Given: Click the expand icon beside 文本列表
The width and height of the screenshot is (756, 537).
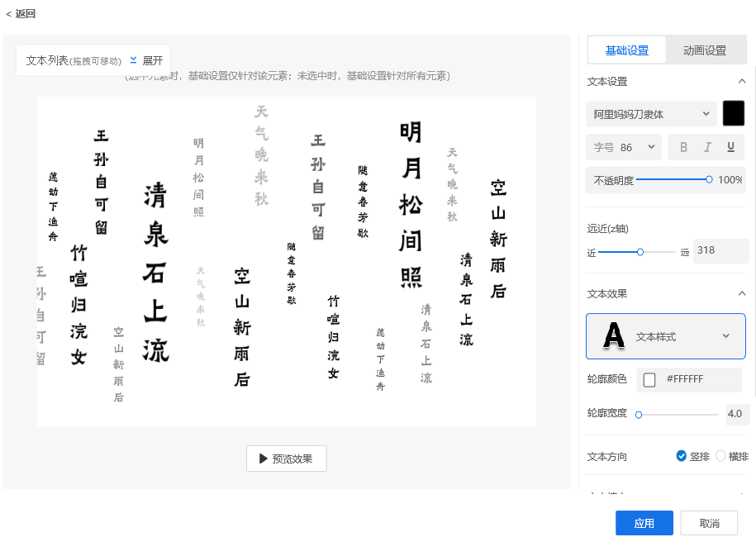Looking at the screenshot, I should (133, 59).
